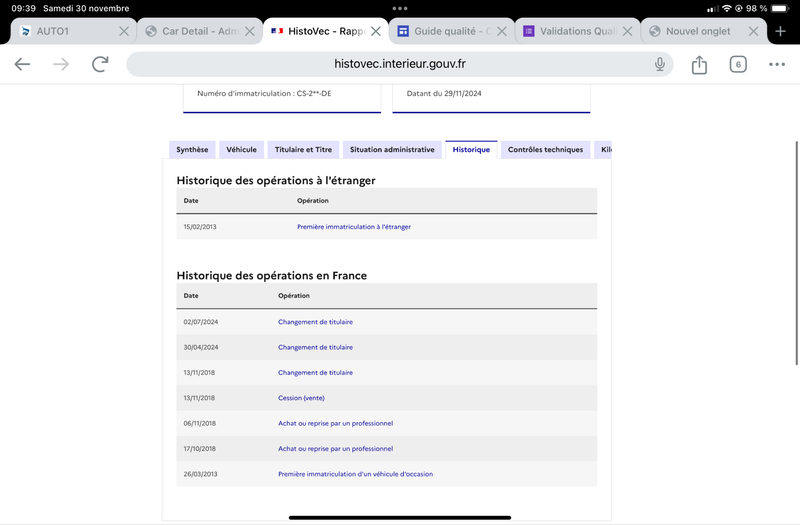This screenshot has height=525, width=800.
Task: Click Changement de titulaire dated 30/04/2024
Action: tap(315, 347)
